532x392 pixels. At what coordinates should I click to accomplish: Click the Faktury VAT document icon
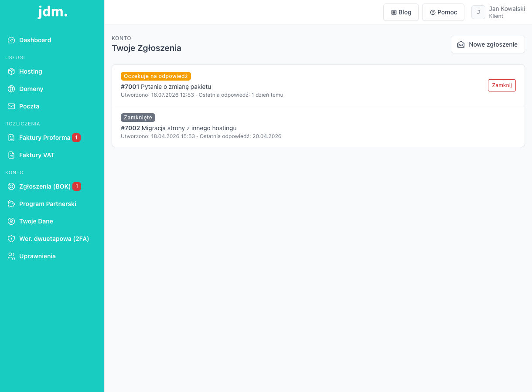coord(11,155)
